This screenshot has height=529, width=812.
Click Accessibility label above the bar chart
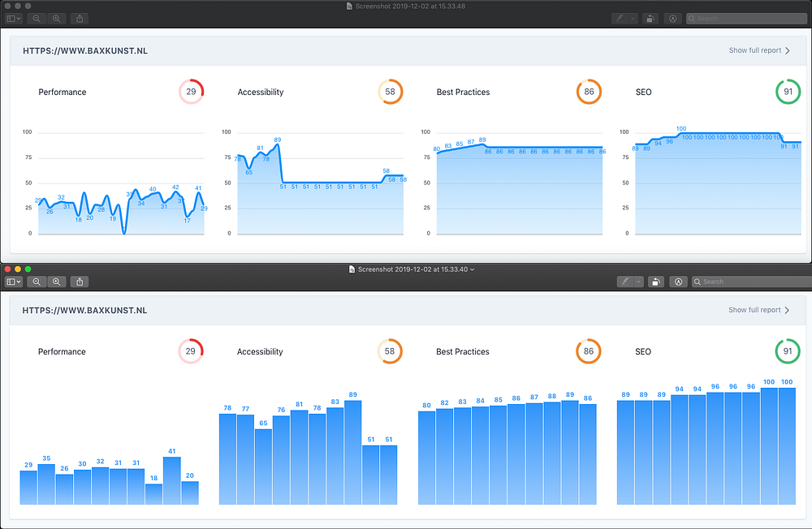(260, 351)
